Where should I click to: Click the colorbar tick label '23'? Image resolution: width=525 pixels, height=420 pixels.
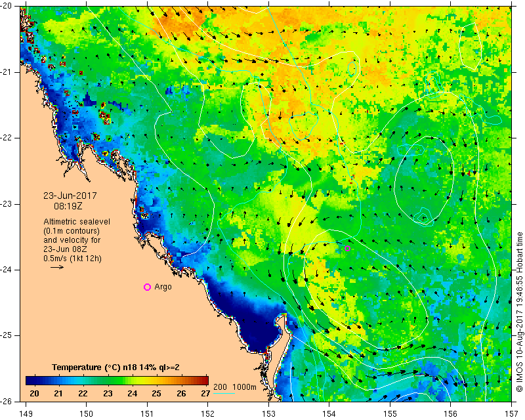click(108, 393)
